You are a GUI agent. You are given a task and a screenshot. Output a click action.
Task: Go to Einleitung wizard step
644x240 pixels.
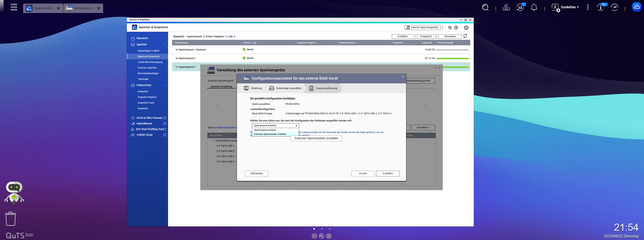tap(253, 88)
